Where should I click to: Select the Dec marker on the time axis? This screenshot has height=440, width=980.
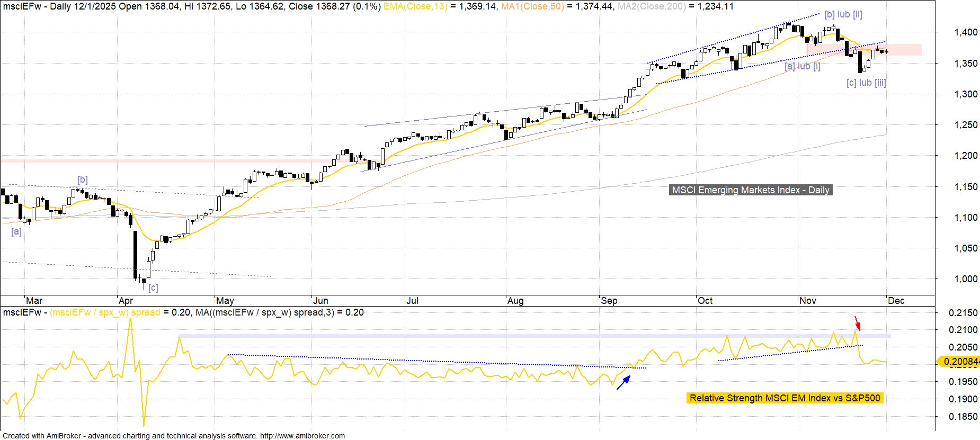(x=896, y=301)
